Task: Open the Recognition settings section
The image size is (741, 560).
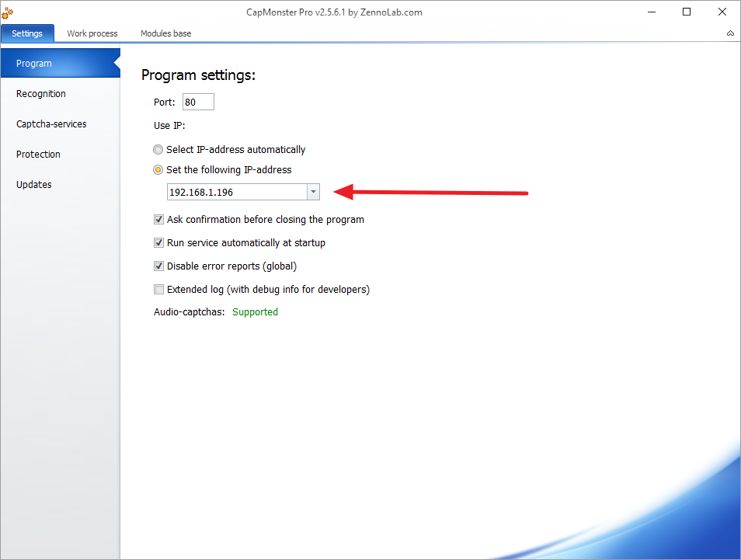Action: click(61, 93)
